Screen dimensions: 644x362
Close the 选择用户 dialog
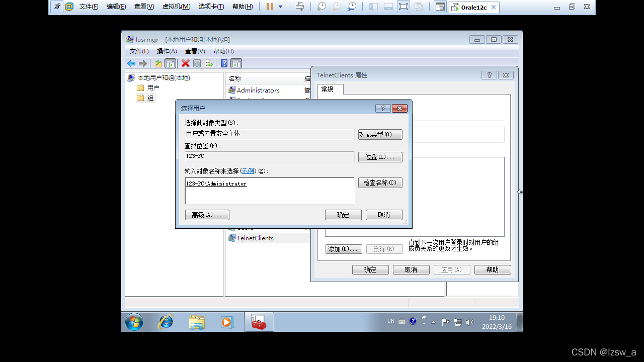tap(399, 108)
